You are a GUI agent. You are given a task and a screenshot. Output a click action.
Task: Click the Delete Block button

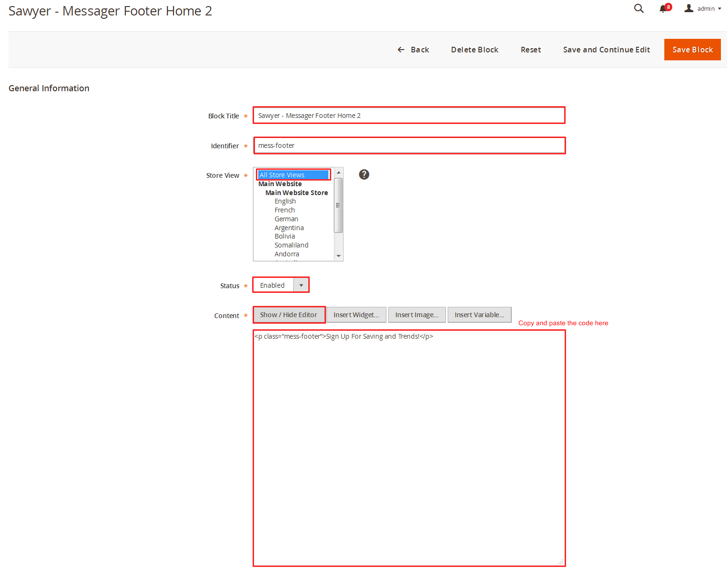[474, 50]
